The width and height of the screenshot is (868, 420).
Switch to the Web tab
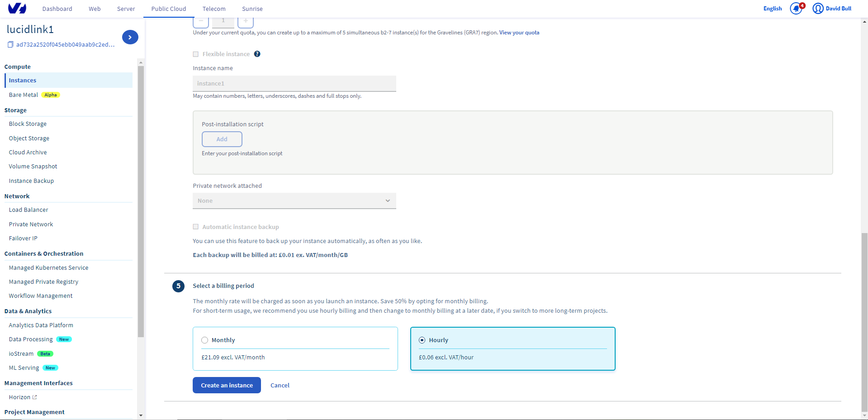pyautogui.click(x=95, y=9)
